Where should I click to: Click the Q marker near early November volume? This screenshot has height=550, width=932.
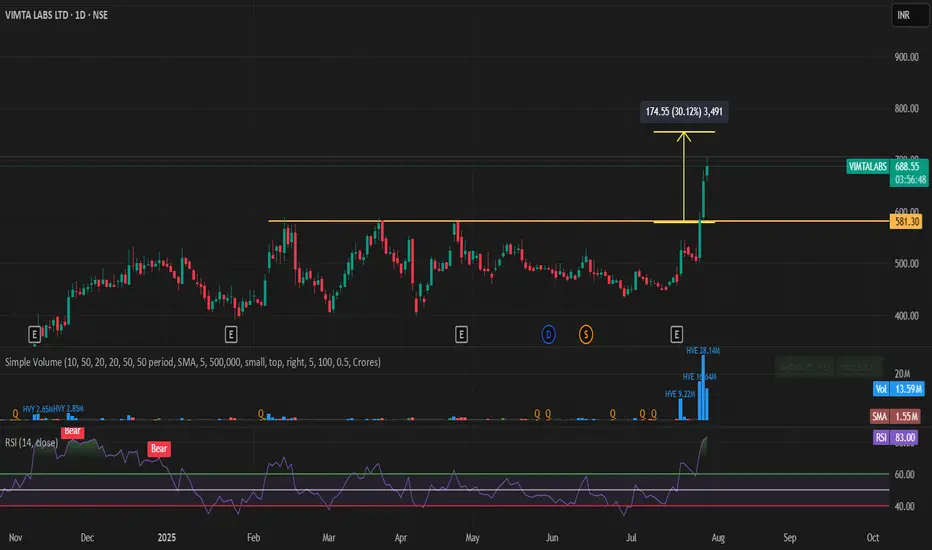pyautogui.click(x=15, y=413)
